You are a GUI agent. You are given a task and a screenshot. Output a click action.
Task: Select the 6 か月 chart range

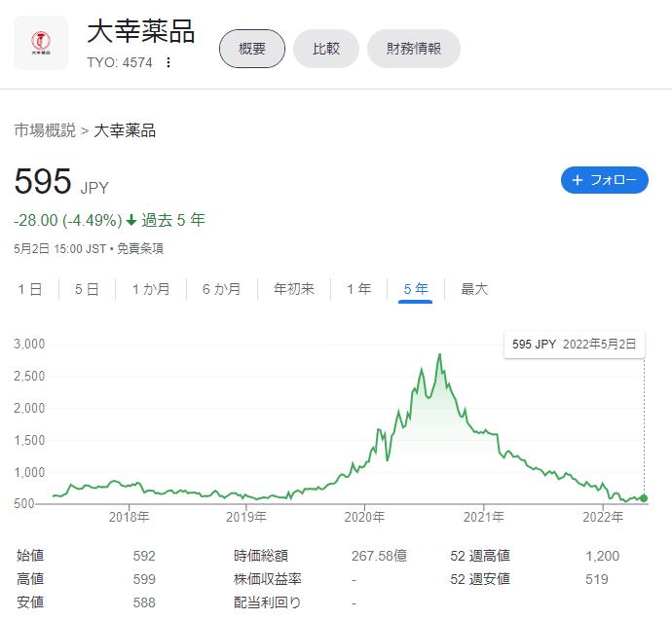pyautogui.click(x=222, y=289)
